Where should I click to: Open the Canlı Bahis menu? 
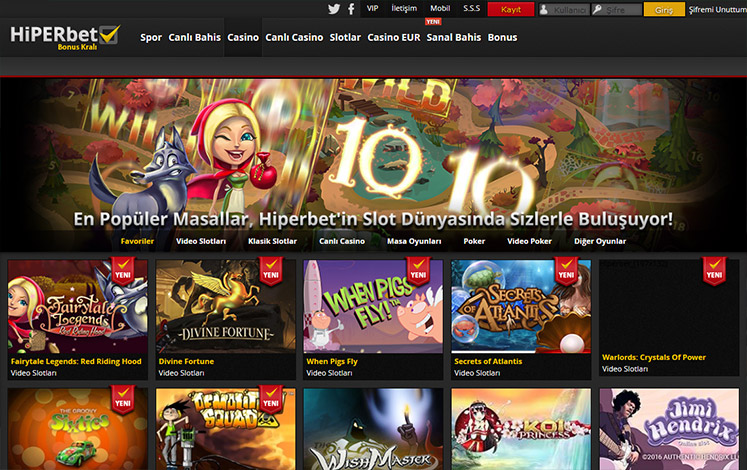(194, 38)
